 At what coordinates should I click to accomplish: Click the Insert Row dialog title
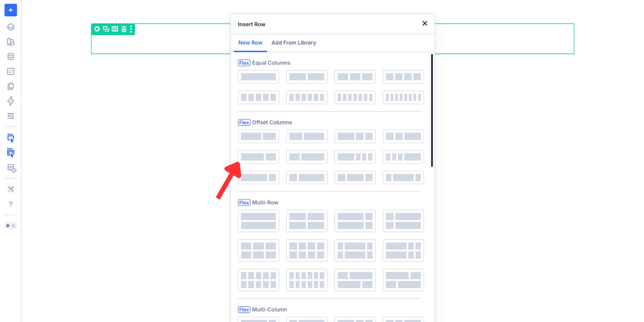(252, 24)
